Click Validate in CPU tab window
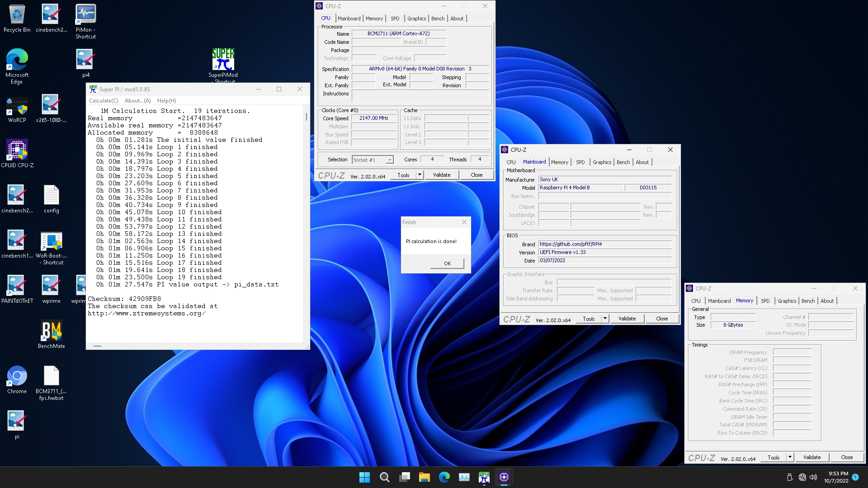 [442, 175]
